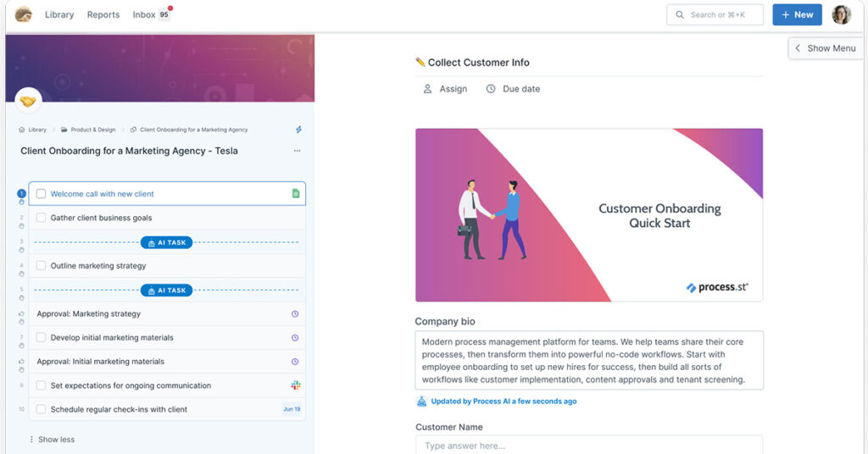Open the user profile avatar
This screenshot has width=868, height=454.
841,14
